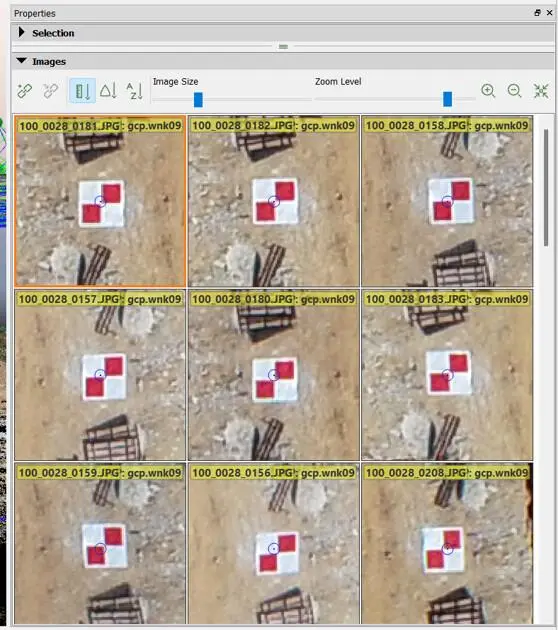Click the link images icon
The image size is (558, 630).
tap(25, 91)
